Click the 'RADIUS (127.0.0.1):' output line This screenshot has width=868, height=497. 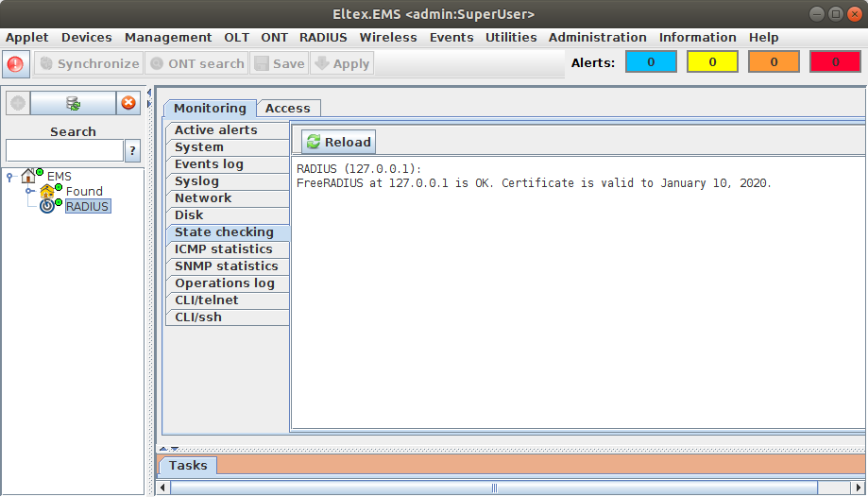tap(359, 169)
